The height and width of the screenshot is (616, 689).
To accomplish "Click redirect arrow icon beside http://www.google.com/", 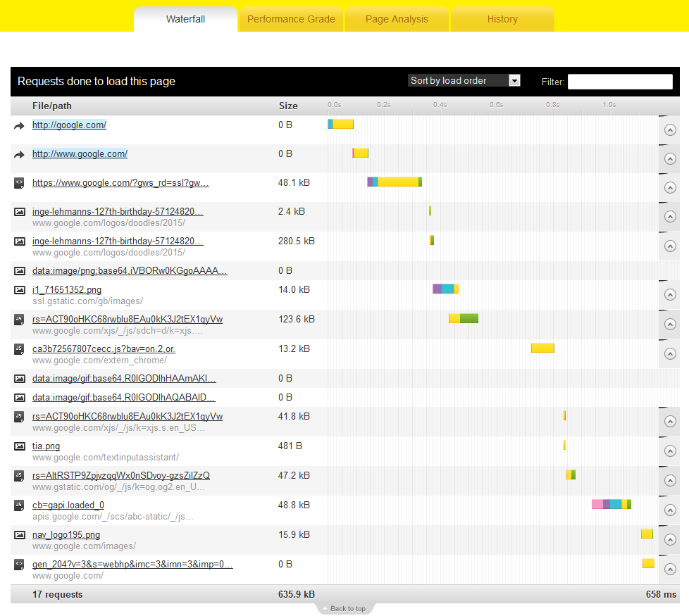I will click(19, 155).
